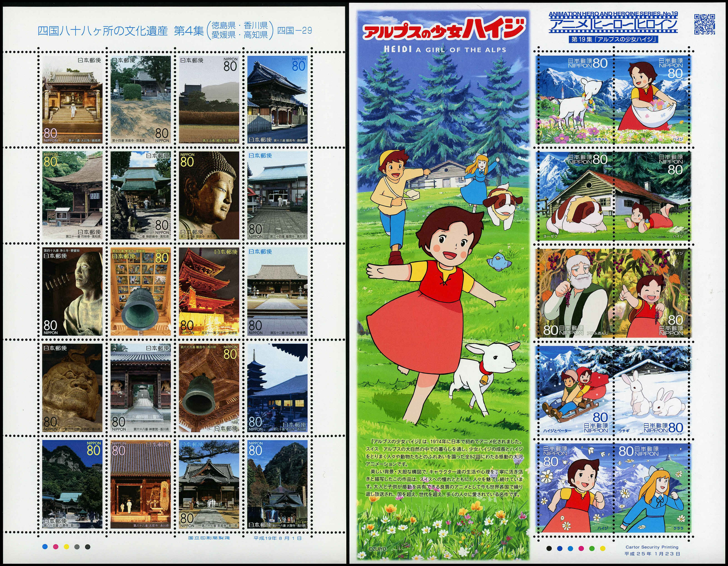Click the ©ZUIYO copyright mark
This screenshot has height=566, width=728.
point(377,549)
